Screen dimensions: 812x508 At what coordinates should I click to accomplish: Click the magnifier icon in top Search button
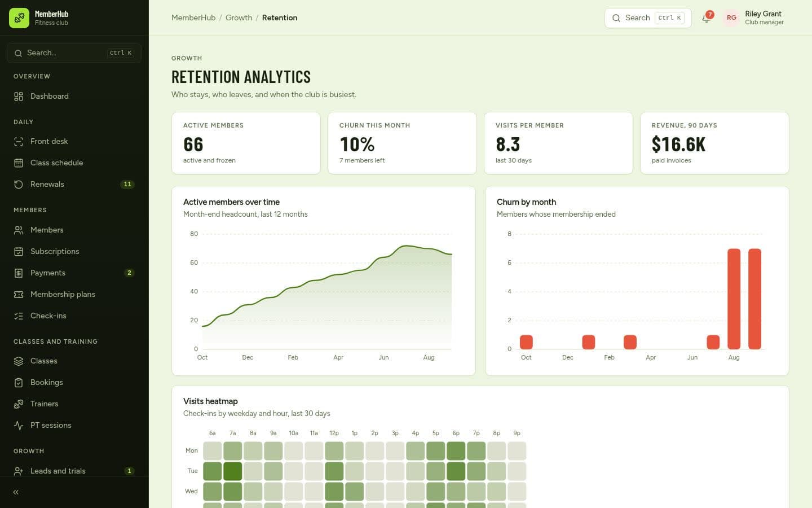point(616,18)
